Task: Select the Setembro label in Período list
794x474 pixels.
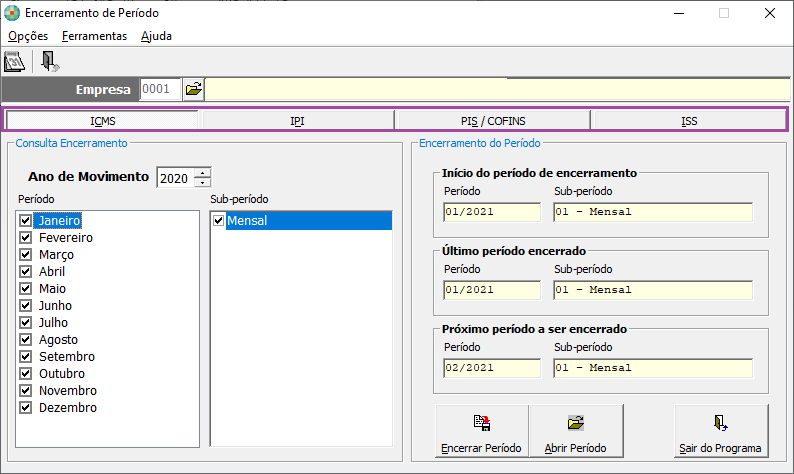Action: pos(67,357)
